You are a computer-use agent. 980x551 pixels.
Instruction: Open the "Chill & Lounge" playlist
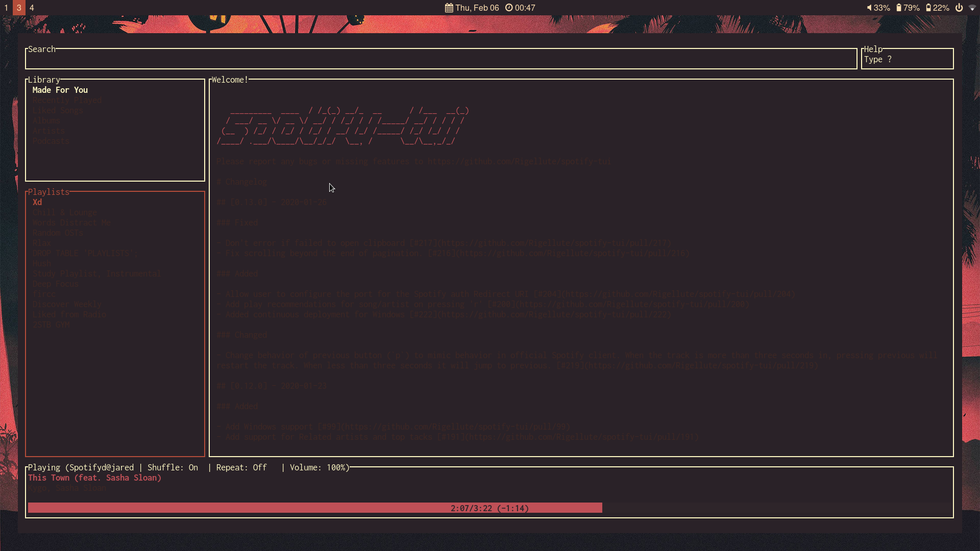[x=65, y=212]
